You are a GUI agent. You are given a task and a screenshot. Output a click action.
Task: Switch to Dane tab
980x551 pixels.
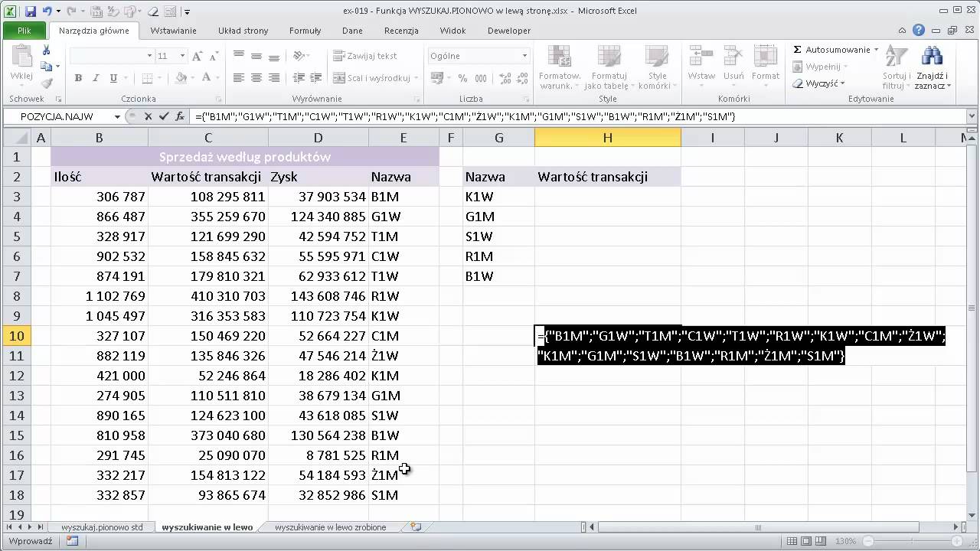click(x=352, y=31)
